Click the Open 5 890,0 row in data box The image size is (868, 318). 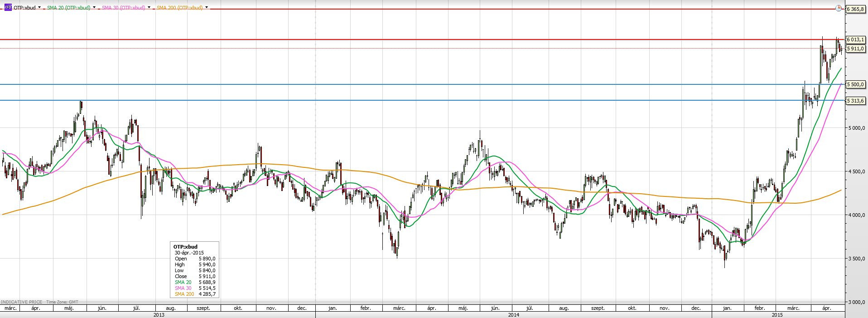tap(195, 259)
